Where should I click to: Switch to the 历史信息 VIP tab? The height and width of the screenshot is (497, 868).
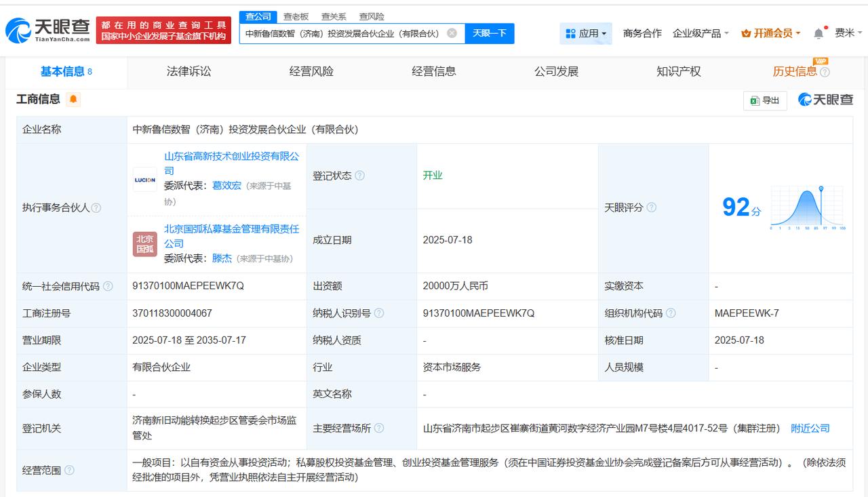[x=795, y=72]
